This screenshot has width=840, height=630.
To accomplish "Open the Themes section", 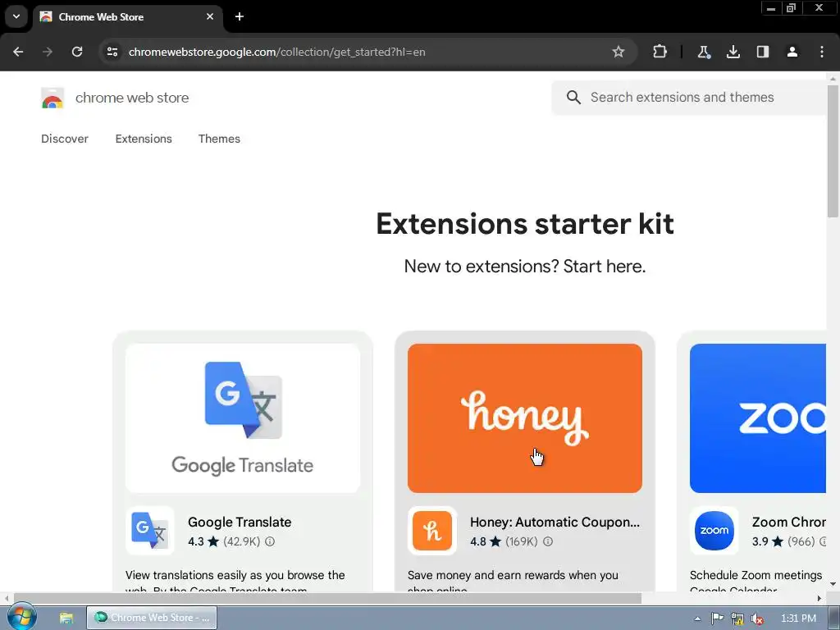I will pos(219,139).
